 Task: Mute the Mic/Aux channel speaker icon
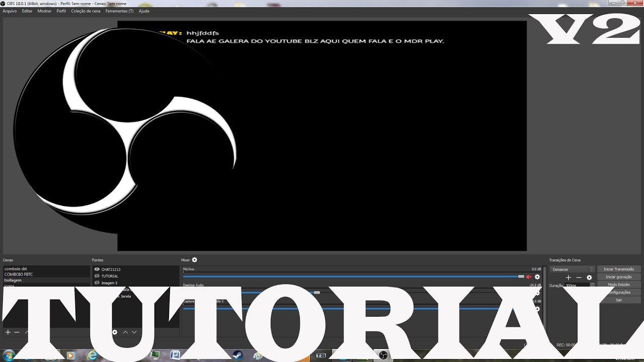click(x=529, y=277)
